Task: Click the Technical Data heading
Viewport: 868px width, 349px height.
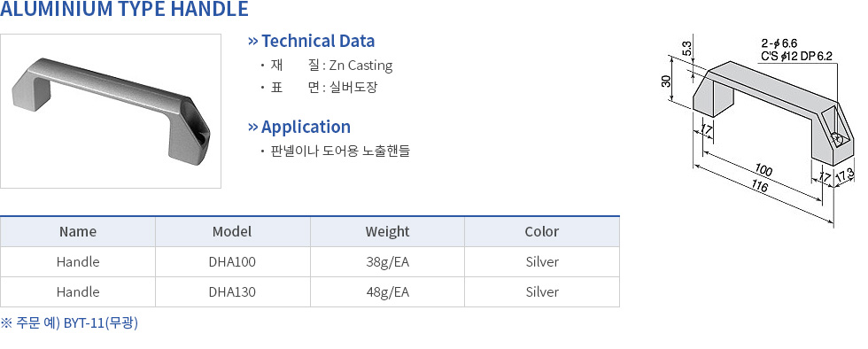Action: click(x=318, y=41)
